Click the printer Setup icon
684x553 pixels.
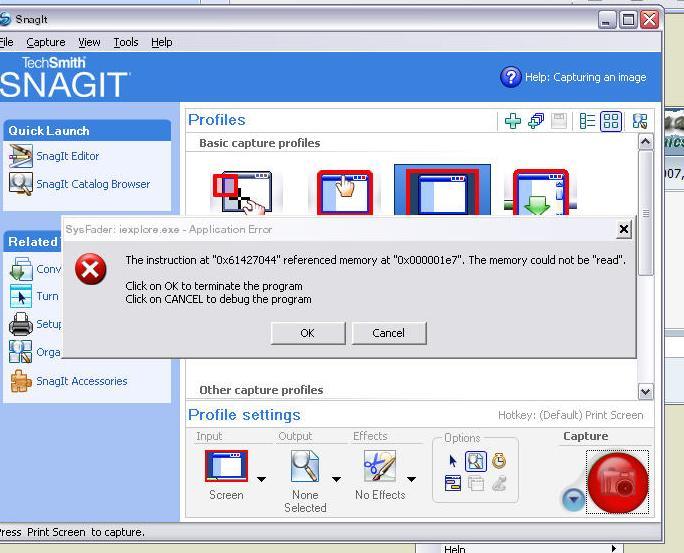coord(21,324)
